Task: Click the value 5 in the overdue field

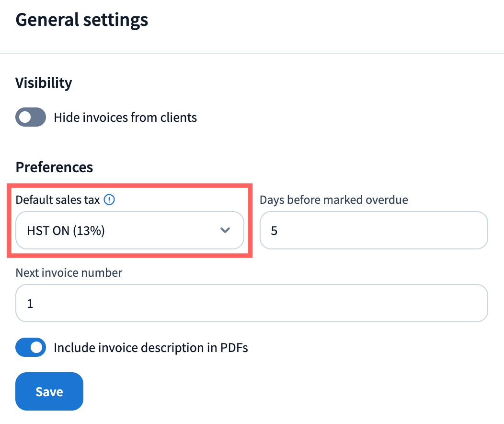Action: (x=274, y=231)
